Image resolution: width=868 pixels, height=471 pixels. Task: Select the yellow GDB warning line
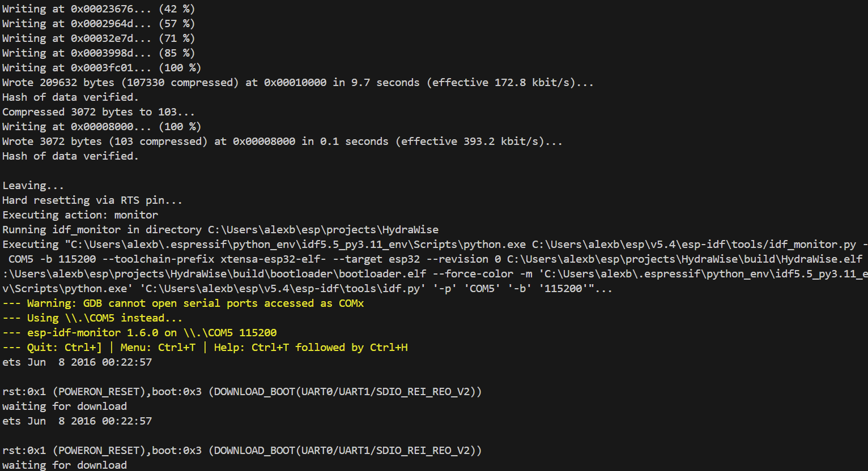pos(183,303)
